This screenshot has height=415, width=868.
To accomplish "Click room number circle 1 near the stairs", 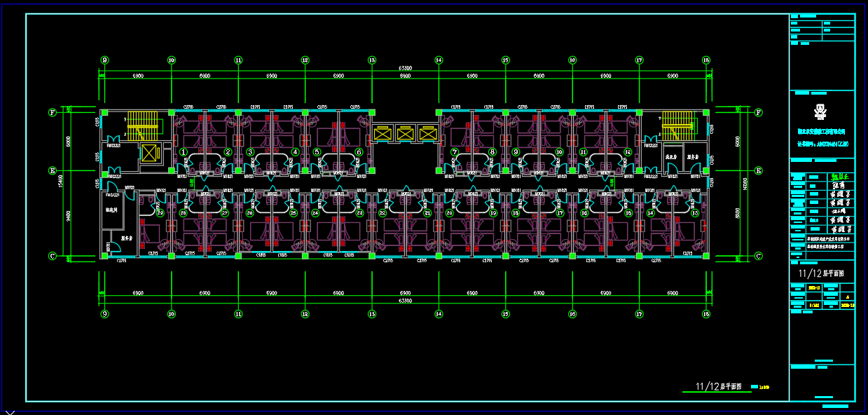I will [x=184, y=151].
